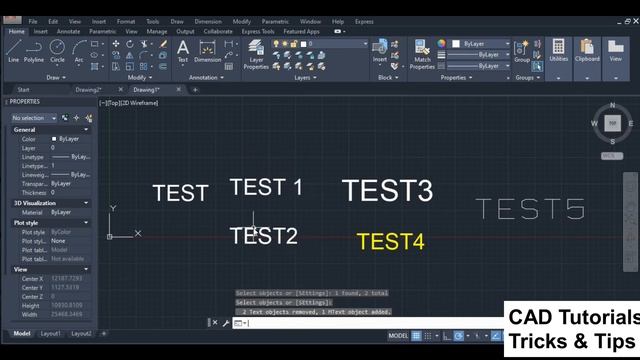The width and height of the screenshot is (640, 360).
Task: Toggle layer on/off lightbulb icon
Action: pyautogui.click(x=276, y=44)
